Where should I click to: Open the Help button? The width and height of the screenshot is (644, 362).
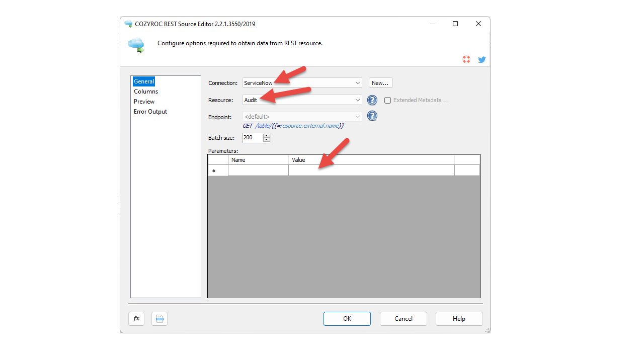[459, 319]
